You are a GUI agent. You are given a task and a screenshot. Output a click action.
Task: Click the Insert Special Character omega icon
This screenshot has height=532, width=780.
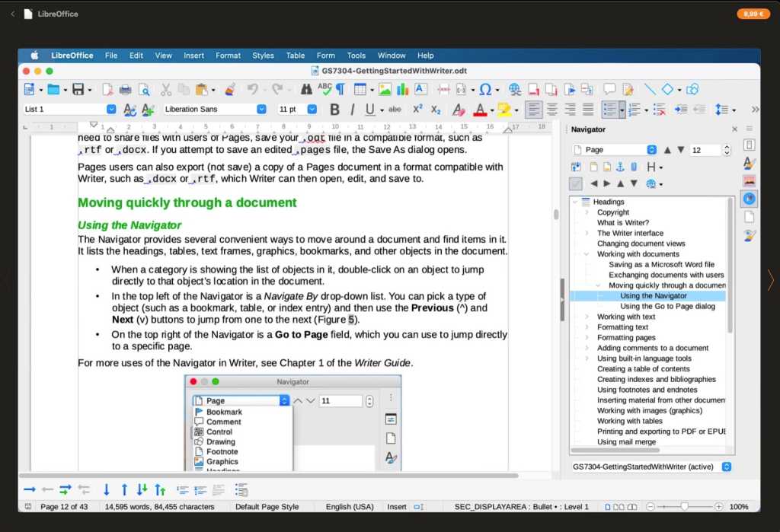(x=485, y=90)
